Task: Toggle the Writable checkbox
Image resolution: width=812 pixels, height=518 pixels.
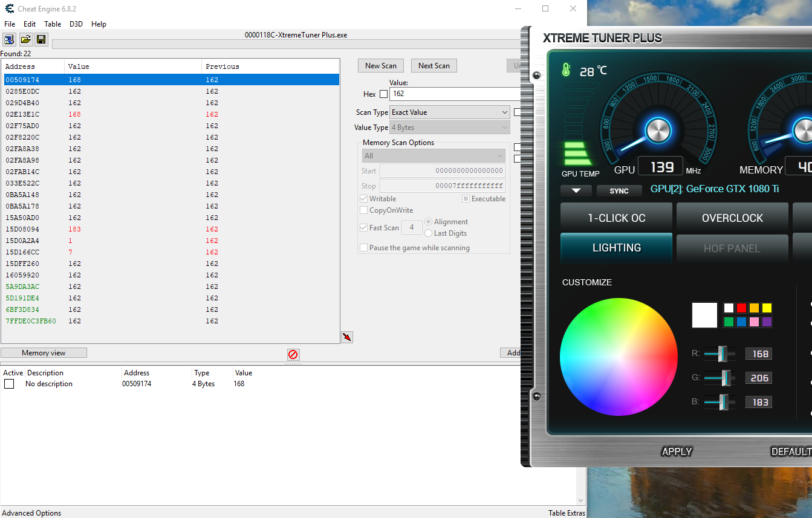Action: tap(363, 199)
